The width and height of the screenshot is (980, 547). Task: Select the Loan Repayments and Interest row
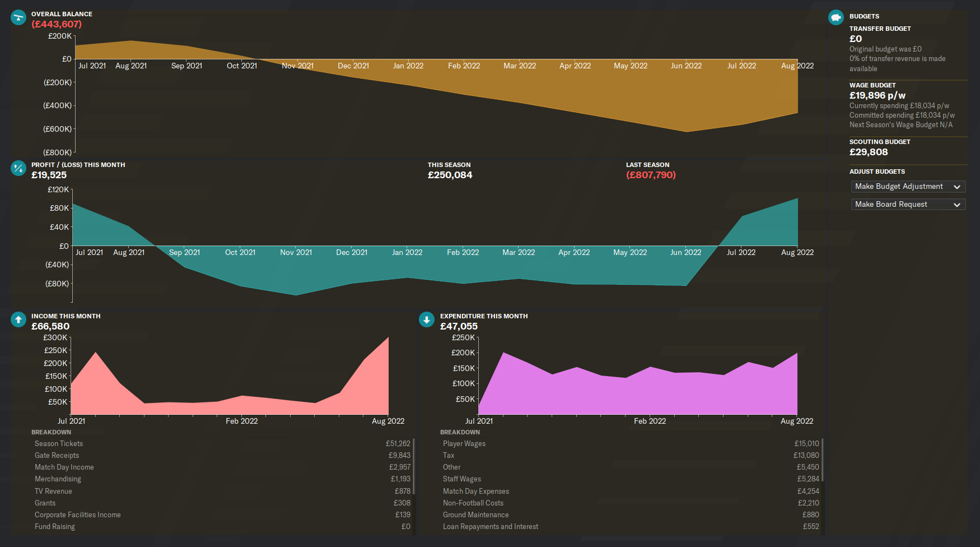(x=631, y=527)
